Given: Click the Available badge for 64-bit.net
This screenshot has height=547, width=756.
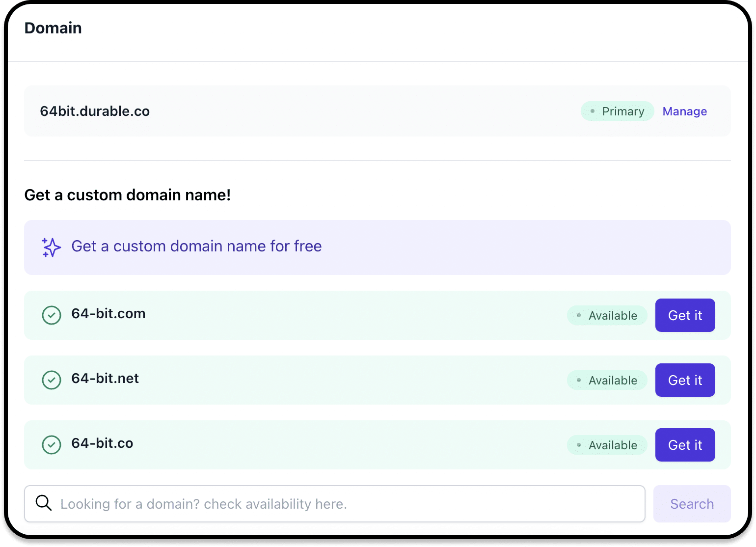Looking at the screenshot, I should [x=607, y=381].
